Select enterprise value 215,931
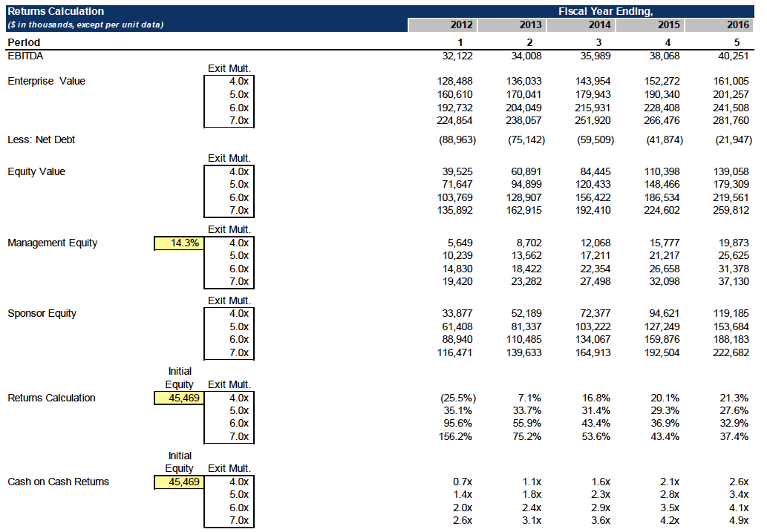The height and width of the screenshot is (532, 767). pos(593,108)
